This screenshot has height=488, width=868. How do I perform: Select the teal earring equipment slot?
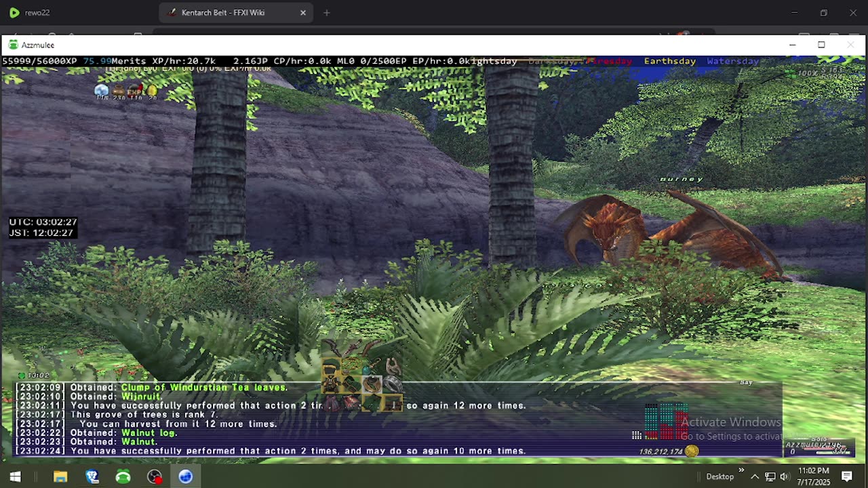372,367
